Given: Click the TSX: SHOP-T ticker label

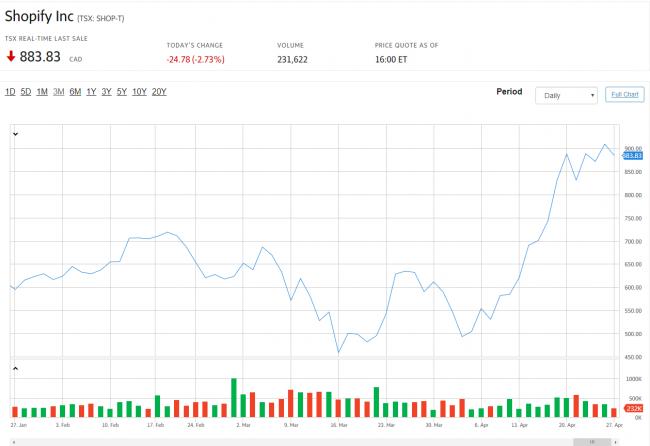Looking at the screenshot, I should click(x=101, y=18).
